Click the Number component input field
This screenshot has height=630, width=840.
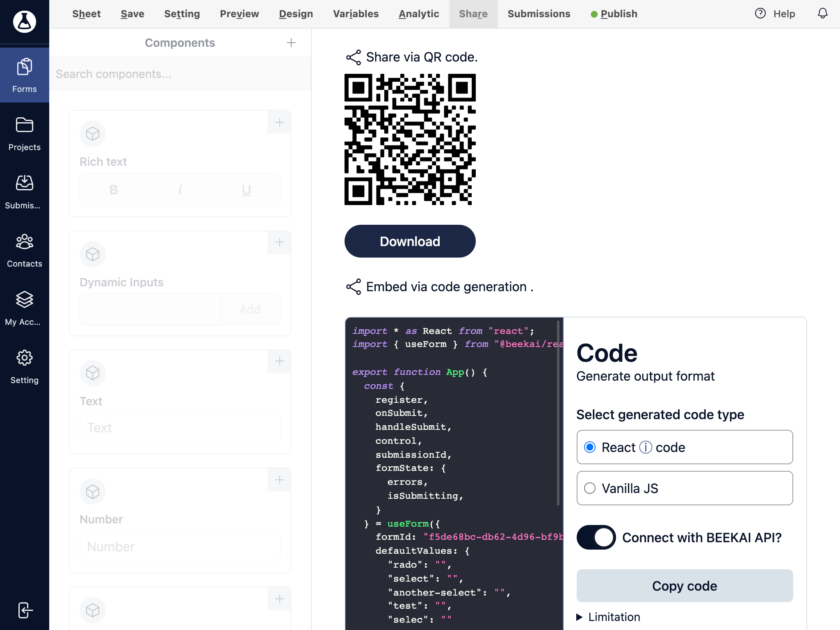click(180, 546)
